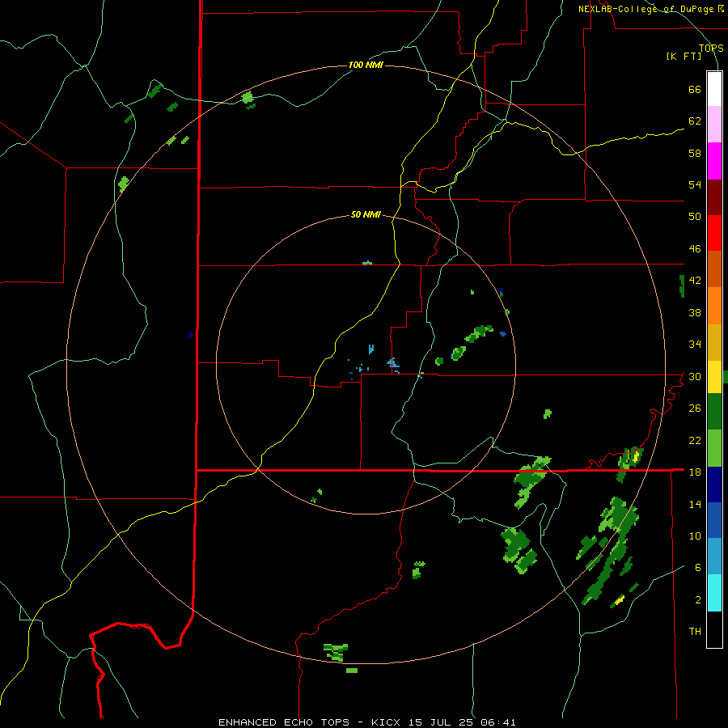Click the 54 value on legend scale
Screen dimensions: 728x728
tap(695, 184)
